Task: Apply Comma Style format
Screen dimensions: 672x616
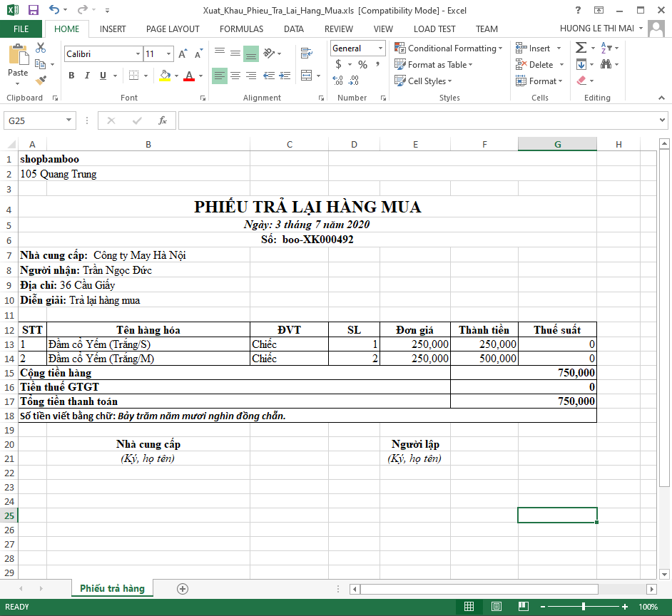Action: tap(377, 64)
